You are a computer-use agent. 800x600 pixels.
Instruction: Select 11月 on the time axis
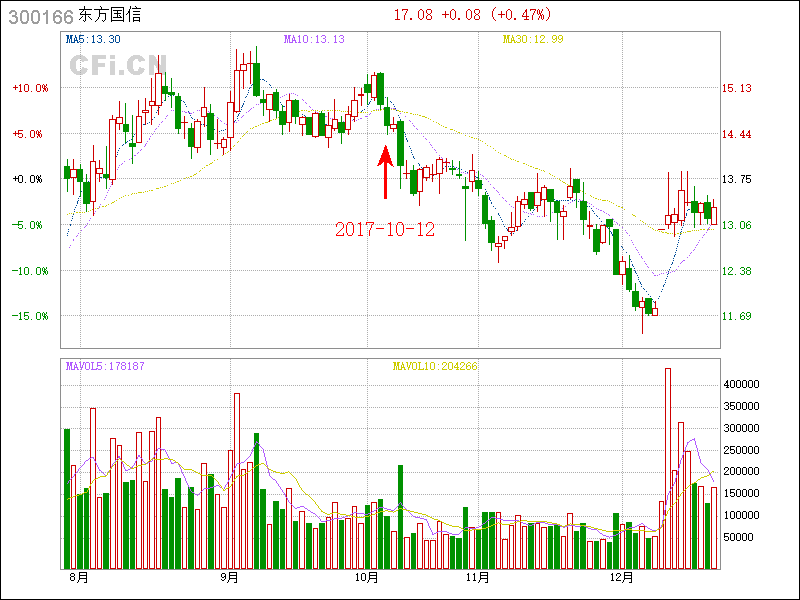(477, 577)
